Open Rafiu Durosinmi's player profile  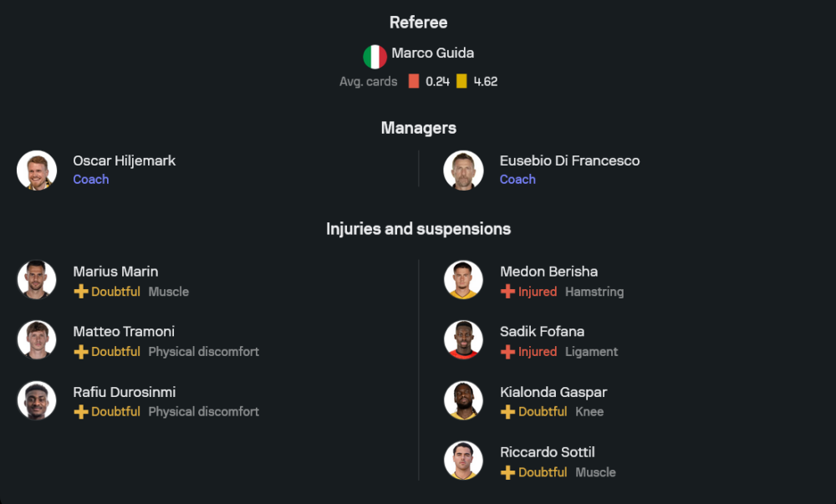click(x=124, y=392)
